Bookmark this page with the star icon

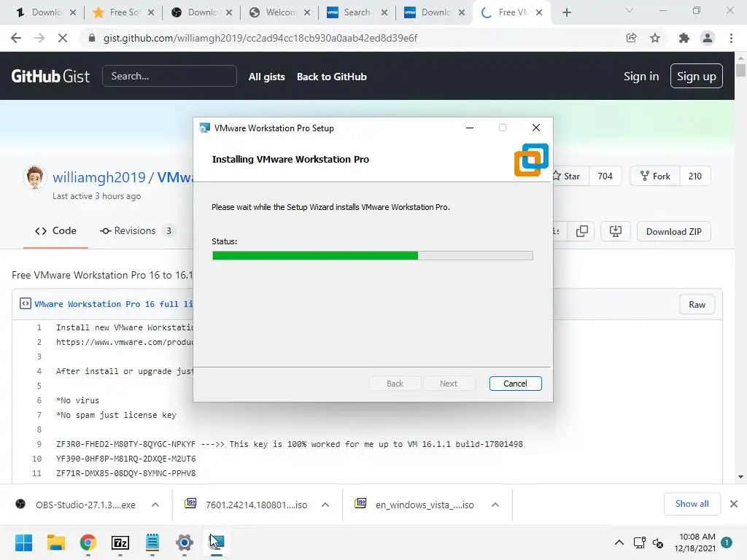[x=655, y=38]
